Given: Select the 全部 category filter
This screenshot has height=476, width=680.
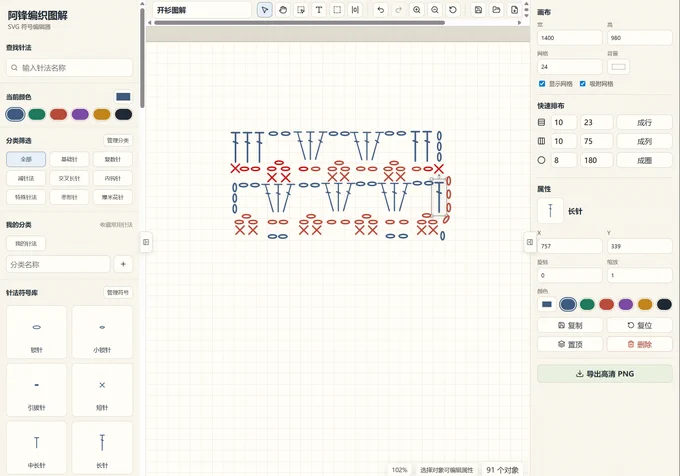Looking at the screenshot, I should (x=26, y=159).
